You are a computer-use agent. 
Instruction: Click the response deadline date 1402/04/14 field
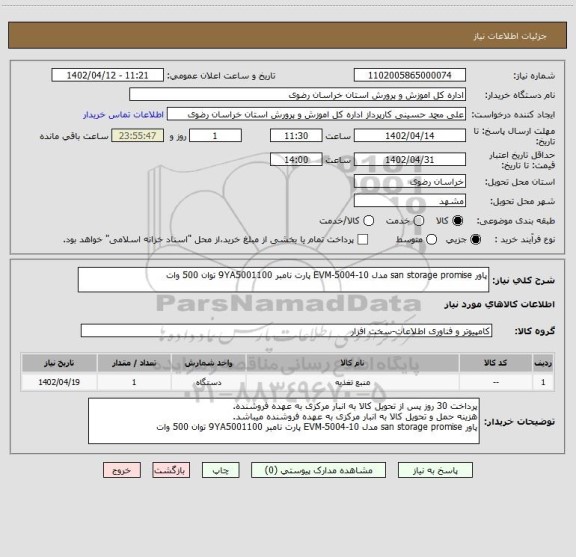(410, 136)
